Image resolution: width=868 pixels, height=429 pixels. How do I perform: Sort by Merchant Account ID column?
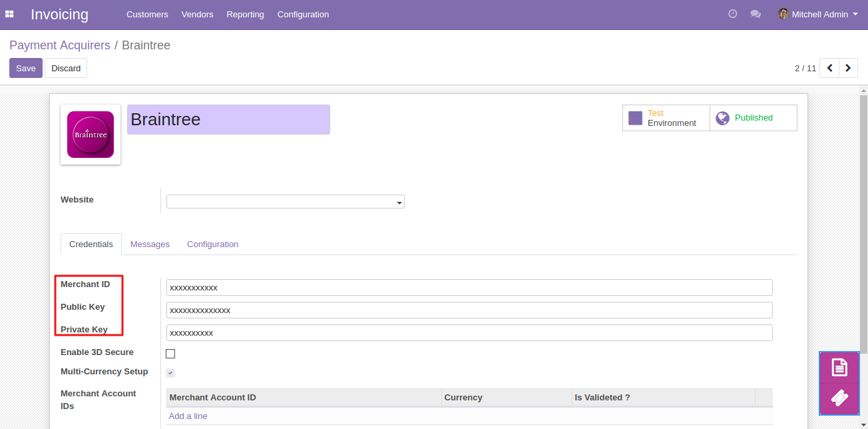304,397
